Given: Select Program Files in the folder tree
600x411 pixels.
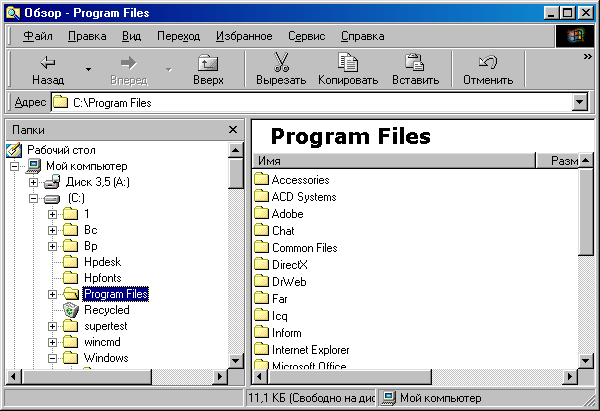Looking at the screenshot, I should tap(116, 294).
